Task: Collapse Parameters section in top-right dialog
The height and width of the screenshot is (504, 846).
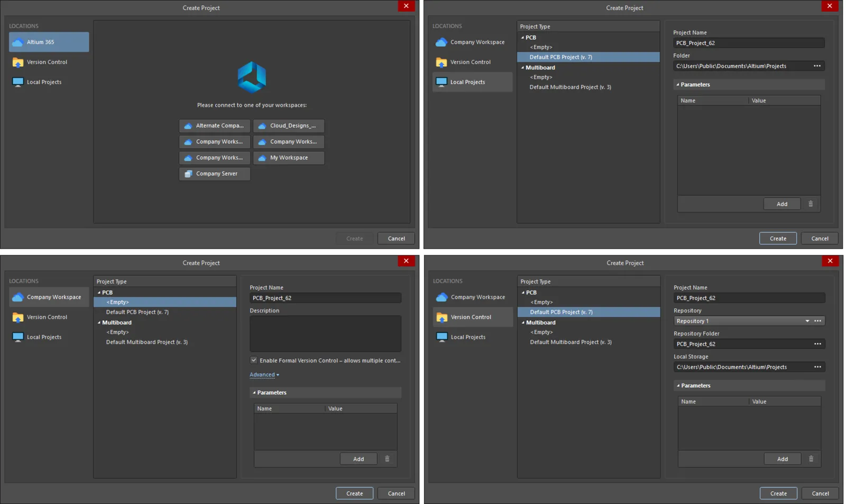Action: coord(677,85)
